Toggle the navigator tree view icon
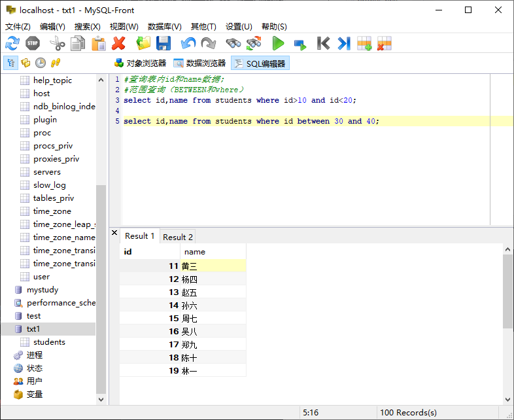The image size is (514, 420). click(x=11, y=63)
